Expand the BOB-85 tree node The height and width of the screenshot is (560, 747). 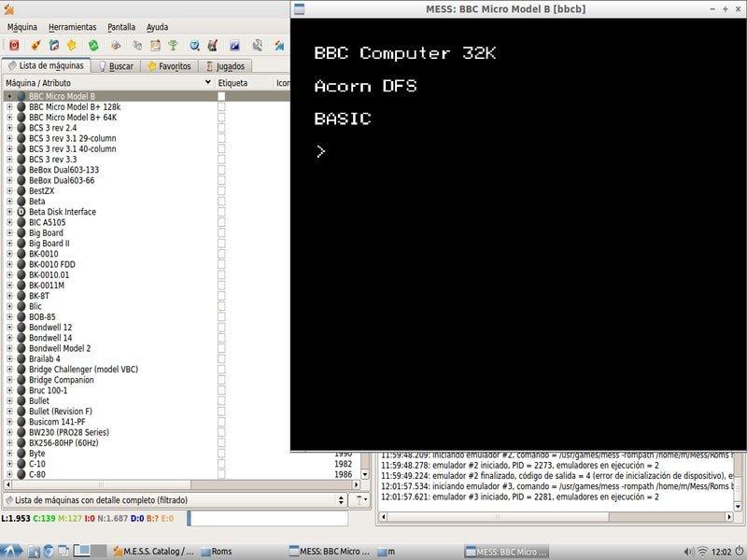coord(9,316)
